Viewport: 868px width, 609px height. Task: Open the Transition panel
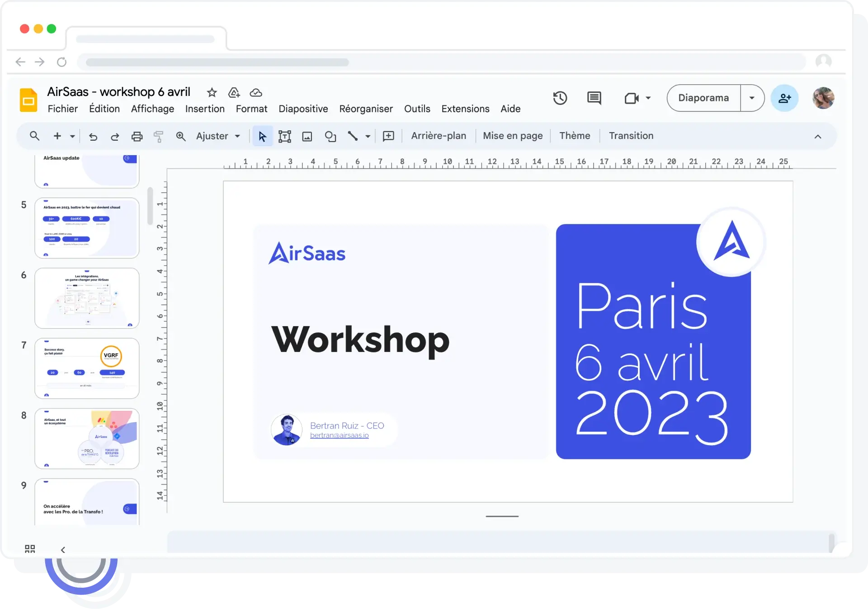click(631, 136)
